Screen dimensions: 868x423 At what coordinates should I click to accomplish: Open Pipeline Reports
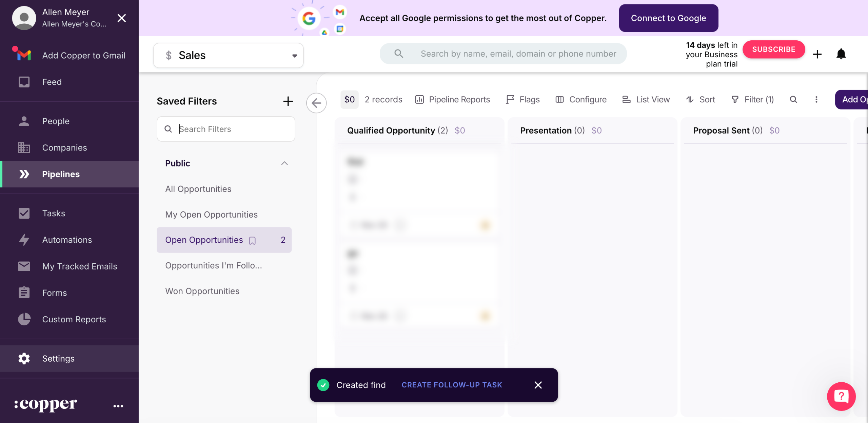point(453,100)
